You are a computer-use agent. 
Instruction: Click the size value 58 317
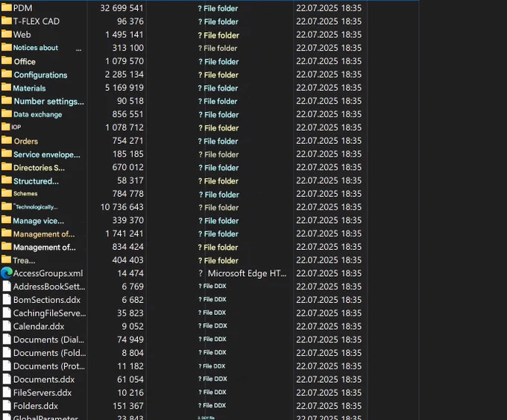[x=130, y=181]
